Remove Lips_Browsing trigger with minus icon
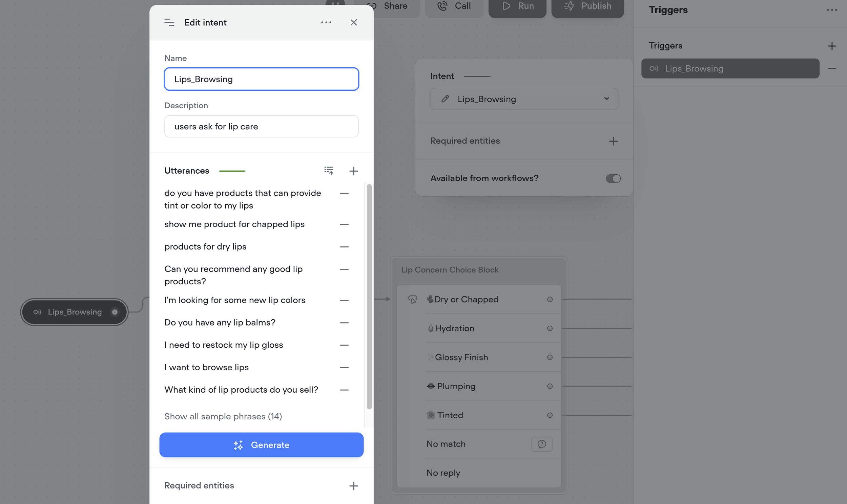The image size is (847, 504). (831, 69)
